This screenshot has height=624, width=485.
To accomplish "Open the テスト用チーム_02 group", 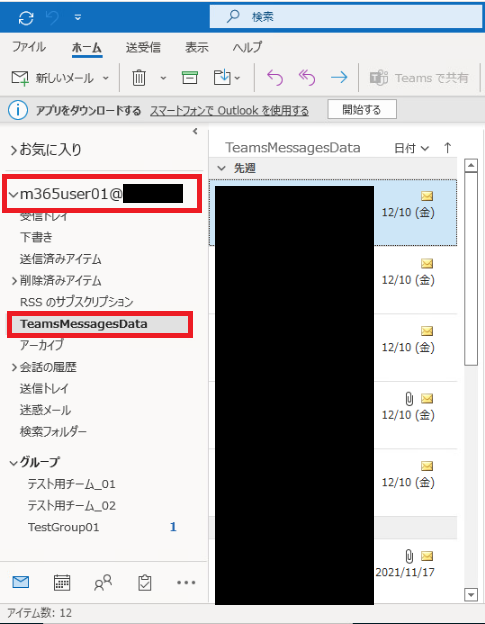I will pyautogui.click(x=72, y=505).
